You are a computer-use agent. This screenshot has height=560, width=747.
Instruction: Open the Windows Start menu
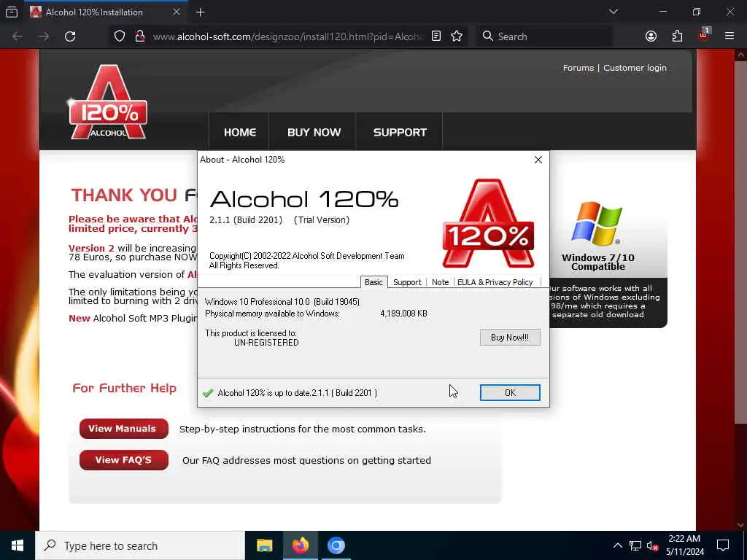click(x=18, y=545)
